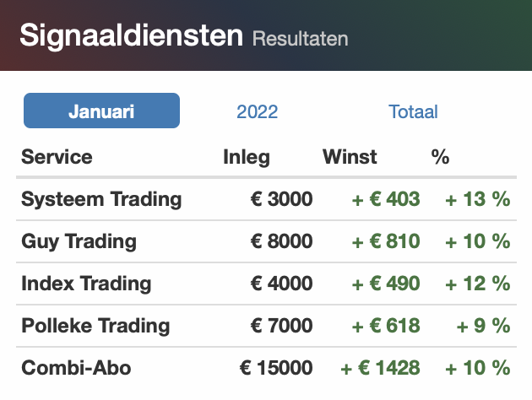Select the + € 810 Winst value
The width and height of the screenshot is (532, 400).
tap(386, 241)
